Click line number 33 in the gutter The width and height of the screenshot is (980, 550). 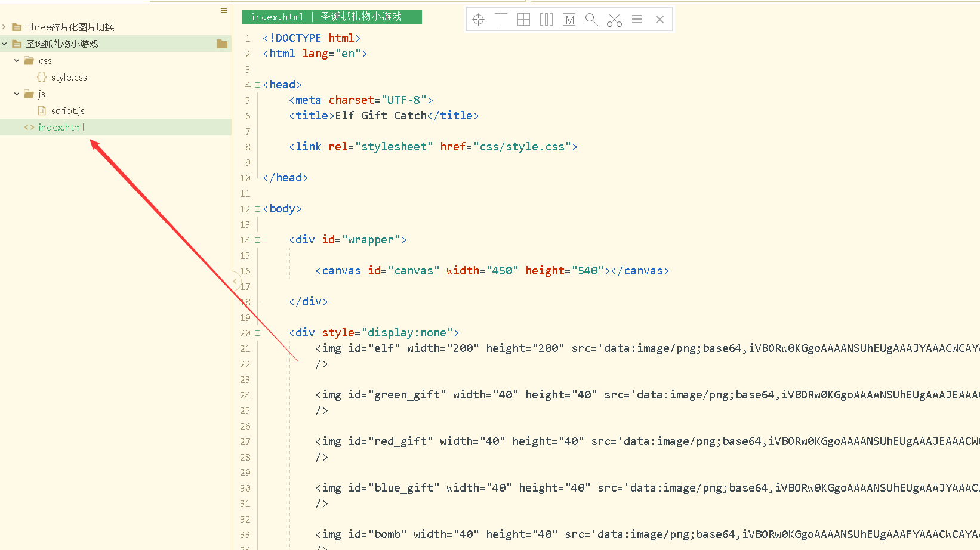(x=245, y=534)
